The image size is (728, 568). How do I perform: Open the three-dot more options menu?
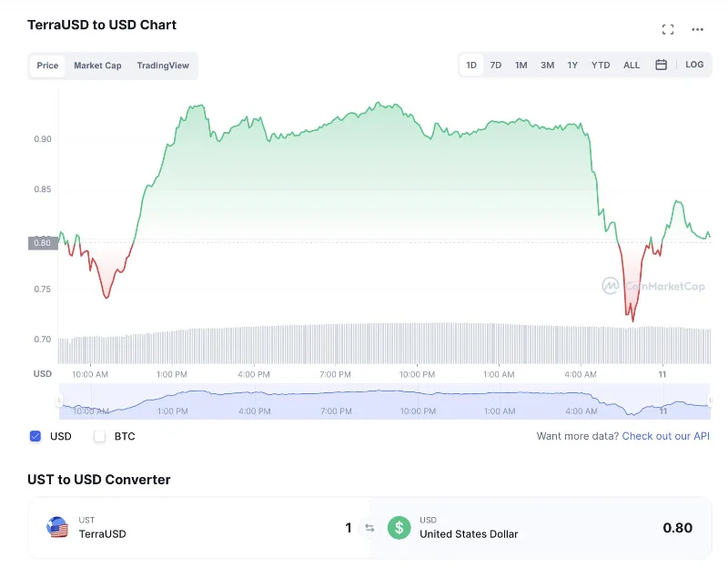tap(697, 29)
